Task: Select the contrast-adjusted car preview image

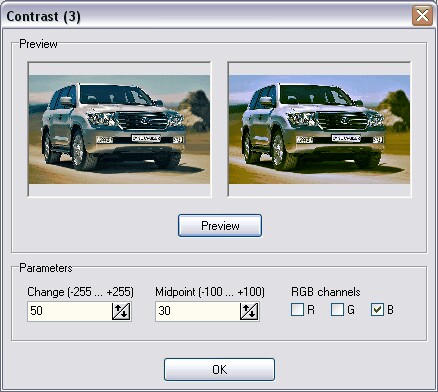Action: click(x=319, y=129)
